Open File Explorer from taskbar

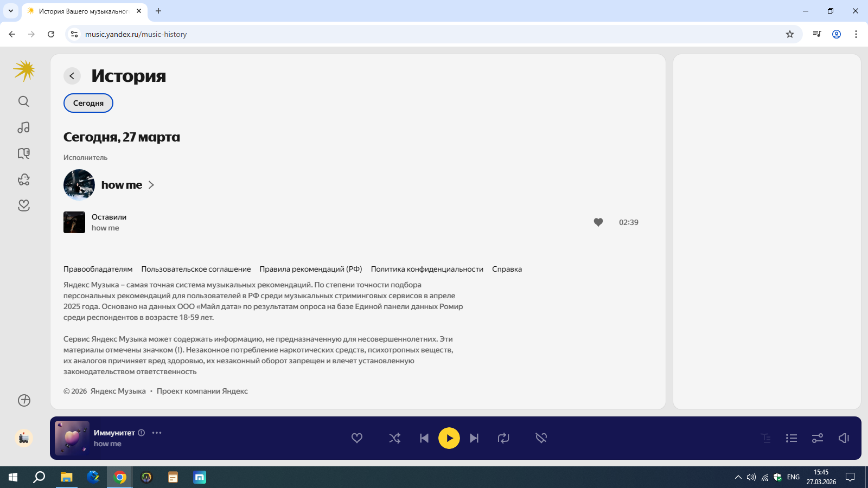click(x=66, y=477)
